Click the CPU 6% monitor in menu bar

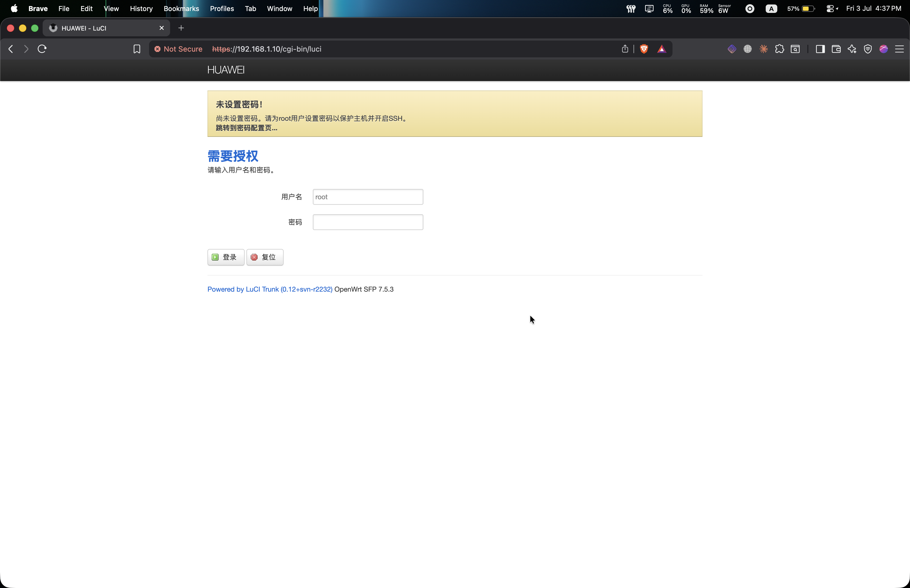[x=667, y=8]
